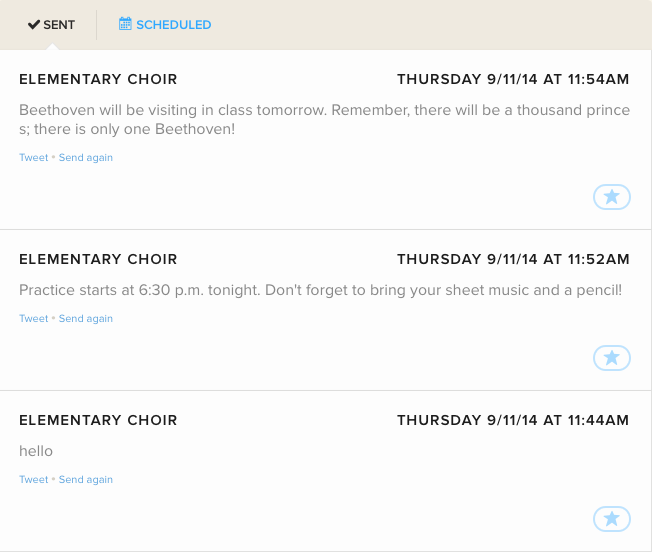The width and height of the screenshot is (652, 552).
Task: Click the Beethoven message body text
Action: [324, 119]
